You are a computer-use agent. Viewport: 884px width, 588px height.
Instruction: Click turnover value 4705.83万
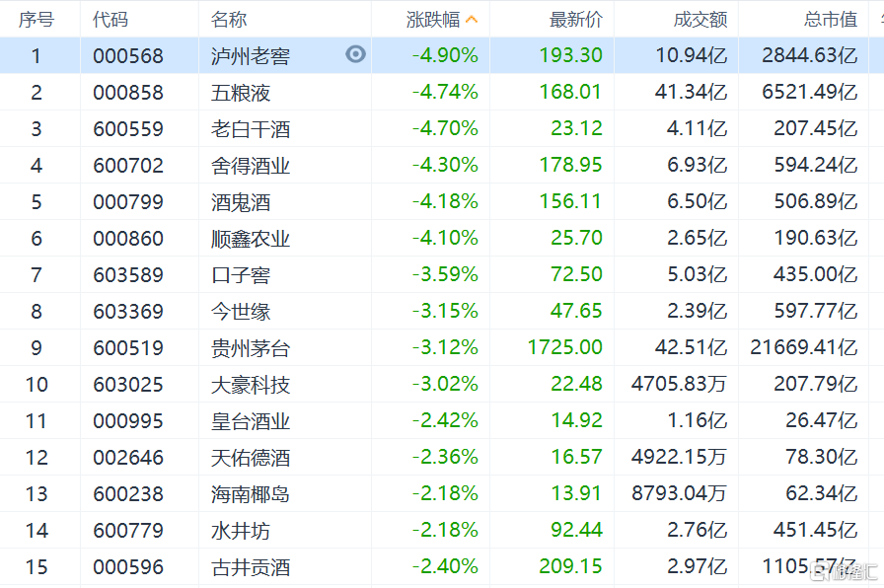point(679,384)
